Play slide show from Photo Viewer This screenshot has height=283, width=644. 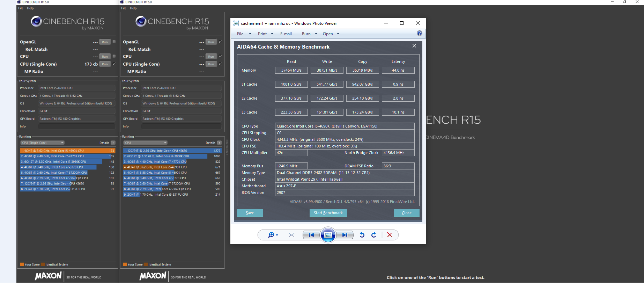tap(328, 235)
